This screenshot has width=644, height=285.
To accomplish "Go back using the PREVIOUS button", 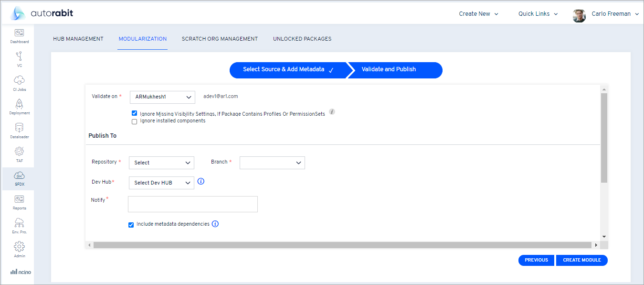I will coord(536,260).
